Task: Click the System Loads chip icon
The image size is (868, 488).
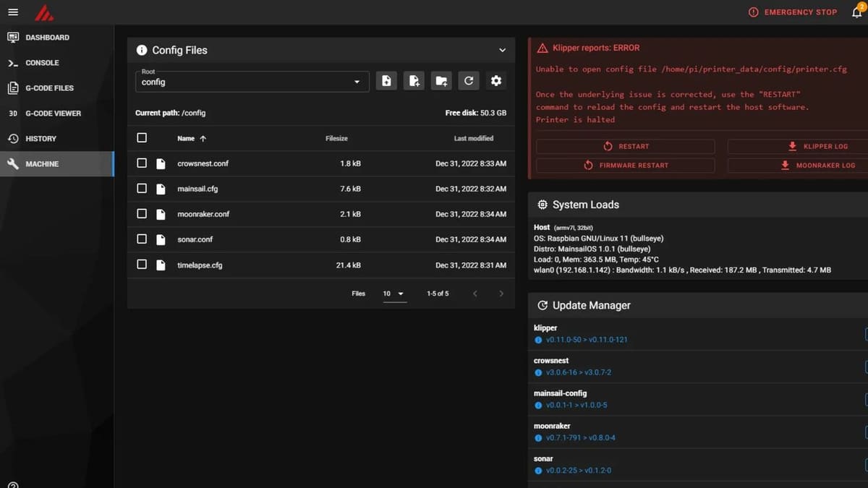Action: (542, 205)
